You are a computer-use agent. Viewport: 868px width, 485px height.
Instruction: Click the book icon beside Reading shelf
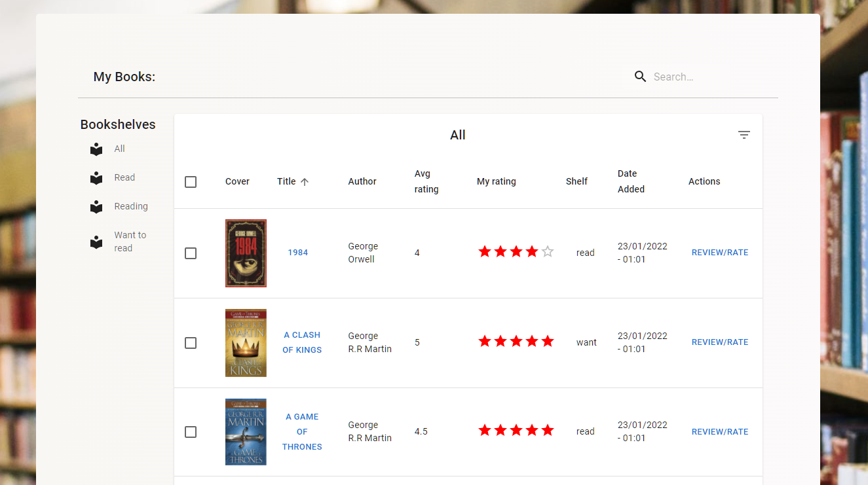(x=96, y=207)
